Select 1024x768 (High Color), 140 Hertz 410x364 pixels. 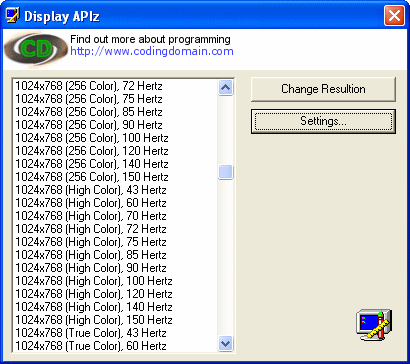click(115, 307)
